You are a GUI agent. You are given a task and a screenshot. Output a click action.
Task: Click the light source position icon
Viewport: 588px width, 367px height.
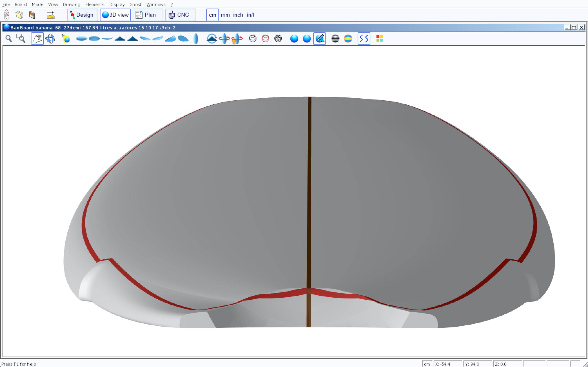click(66, 39)
